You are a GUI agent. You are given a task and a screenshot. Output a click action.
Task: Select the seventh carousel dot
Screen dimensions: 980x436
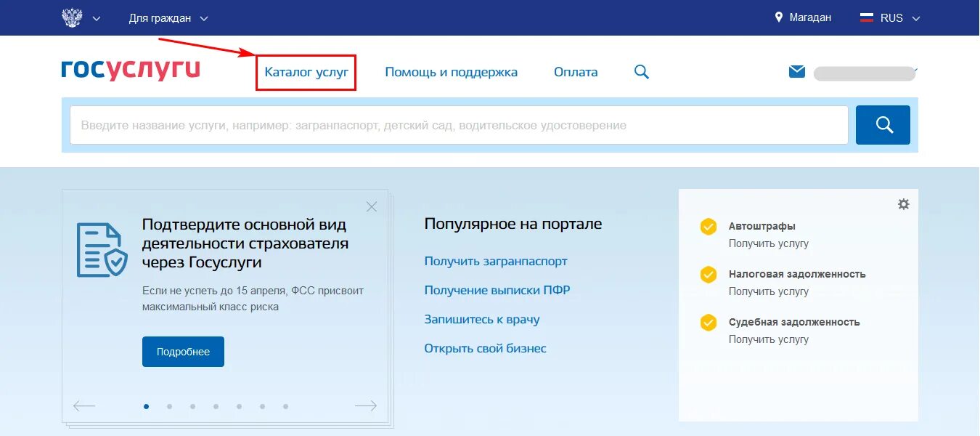pyautogui.click(x=286, y=406)
